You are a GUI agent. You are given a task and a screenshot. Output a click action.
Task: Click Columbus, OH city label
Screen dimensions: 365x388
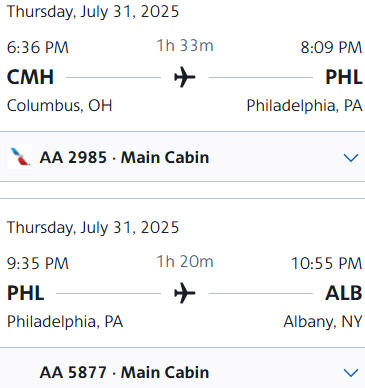coord(59,106)
